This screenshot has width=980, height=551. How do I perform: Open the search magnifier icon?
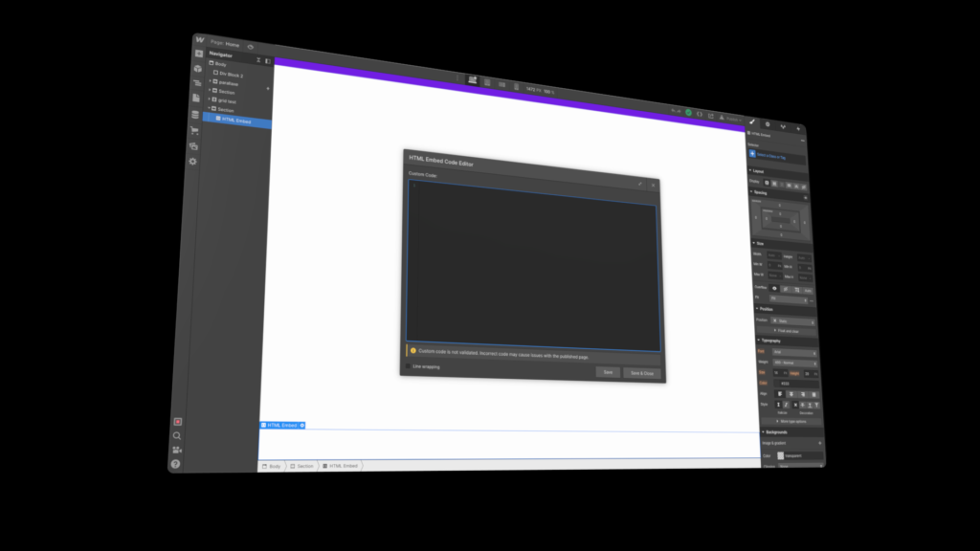click(177, 436)
